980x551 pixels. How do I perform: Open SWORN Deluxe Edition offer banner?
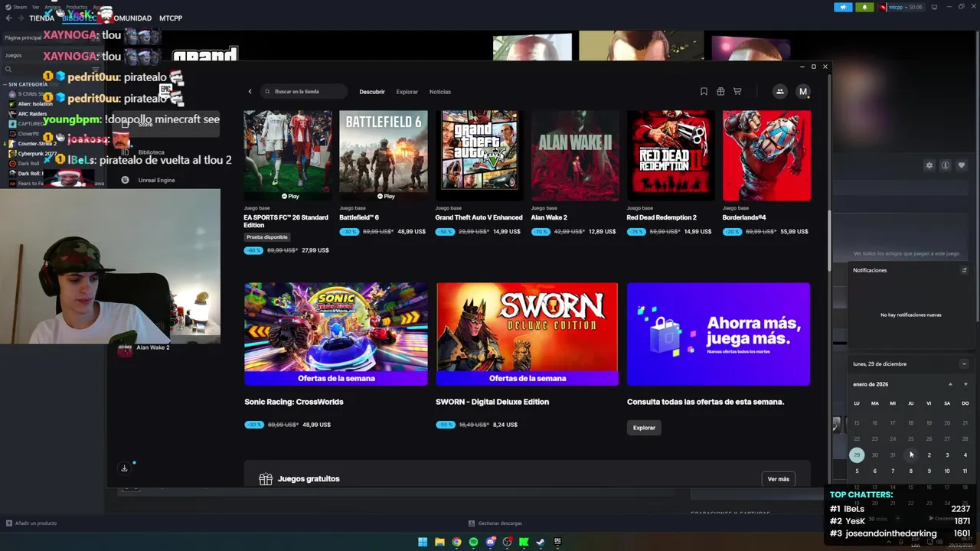coord(527,334)
